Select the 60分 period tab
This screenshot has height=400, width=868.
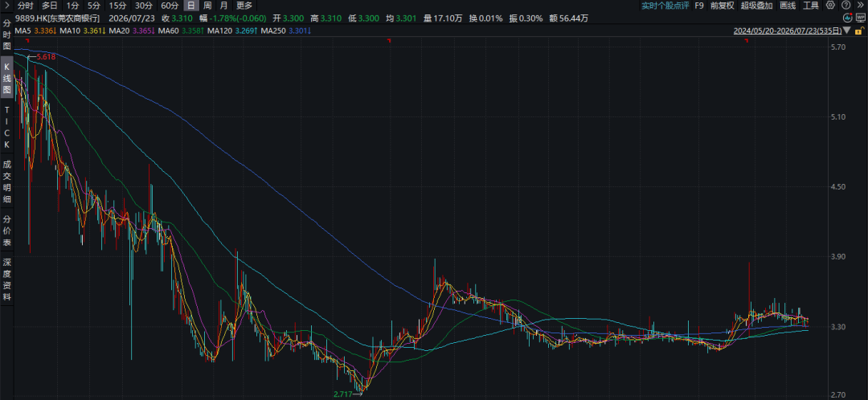click(170, 6)
